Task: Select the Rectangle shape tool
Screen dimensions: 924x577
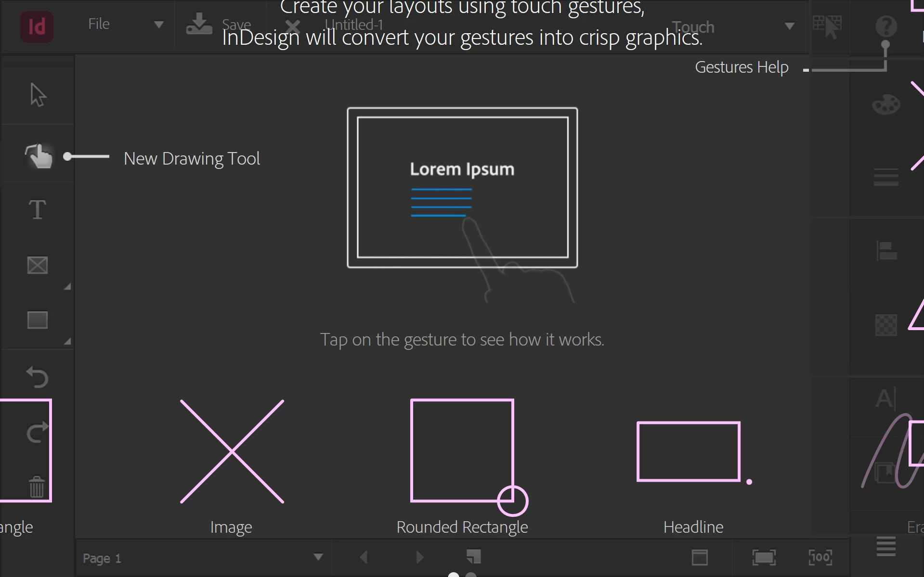Action: click(37, 320)
